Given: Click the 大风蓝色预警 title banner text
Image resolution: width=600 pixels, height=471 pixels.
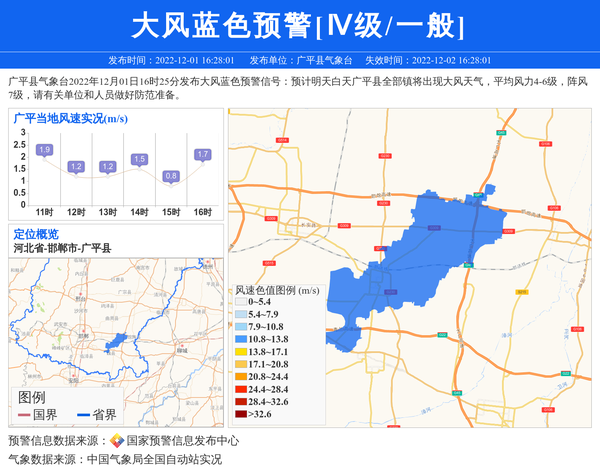Looking at the screenshot, I should pyautogui.click(x=297, y=25).
